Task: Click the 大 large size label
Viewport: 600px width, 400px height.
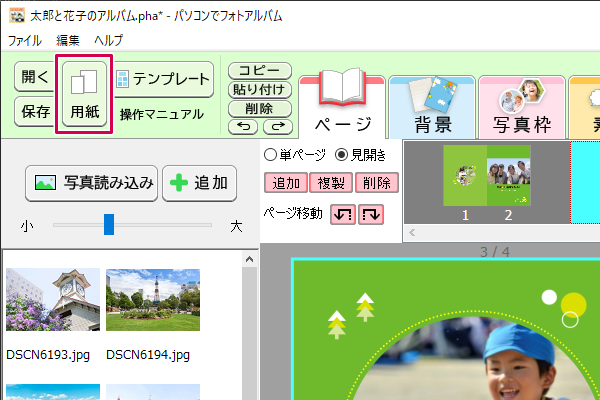Action: click(x=236, y=226)
